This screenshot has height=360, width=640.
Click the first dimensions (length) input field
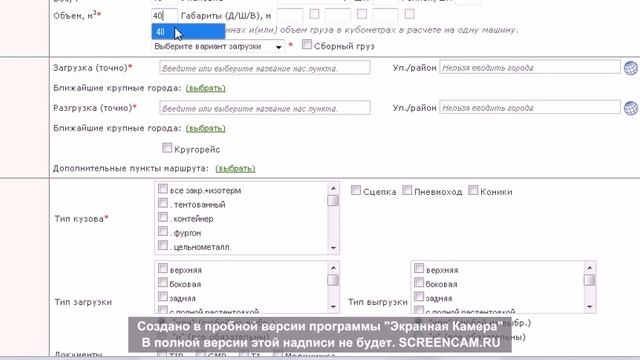[x=290, y=16]
